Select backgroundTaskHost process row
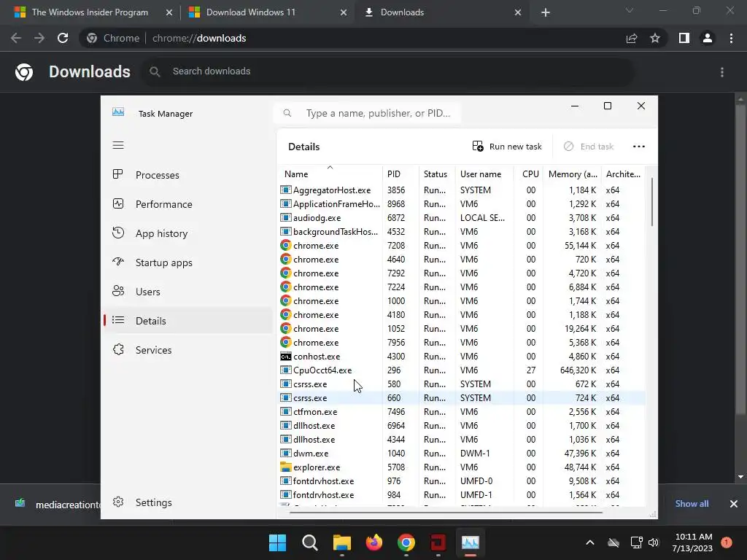The width and height of the screenshot is (747, 560). (x=462, y=231)
